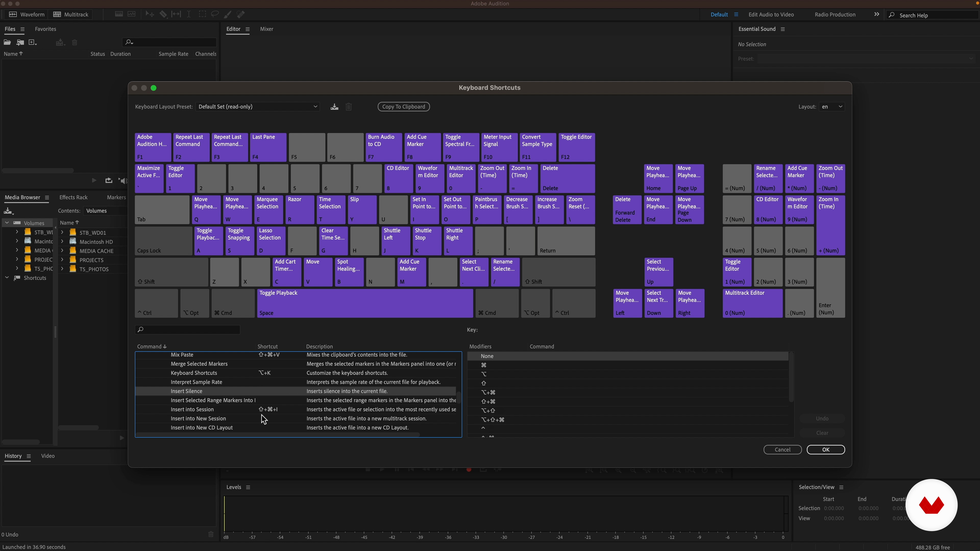The width and height of the screenshot is (980, 551).
Task: Switch to the Video tab
Action: [47, 456]
